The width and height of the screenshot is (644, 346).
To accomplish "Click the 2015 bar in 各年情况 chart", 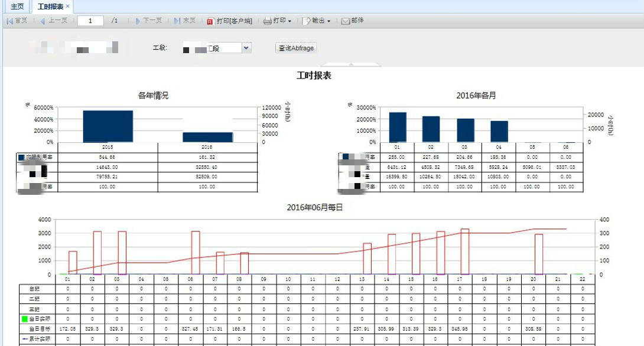I will [108, 126].
